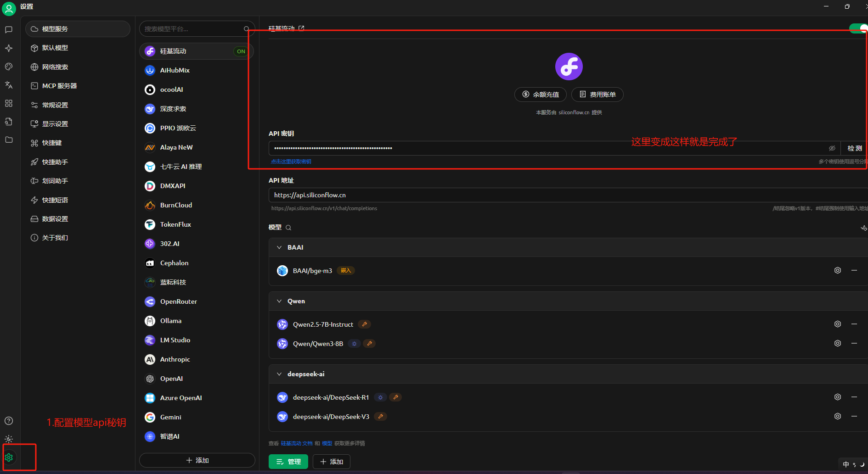Collapse the BAAI model group

point(279,247)
